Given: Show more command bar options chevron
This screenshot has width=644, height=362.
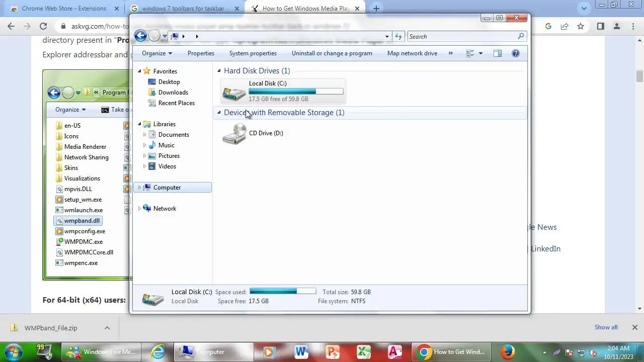Looking at the screenshot, I should (450, 53).
